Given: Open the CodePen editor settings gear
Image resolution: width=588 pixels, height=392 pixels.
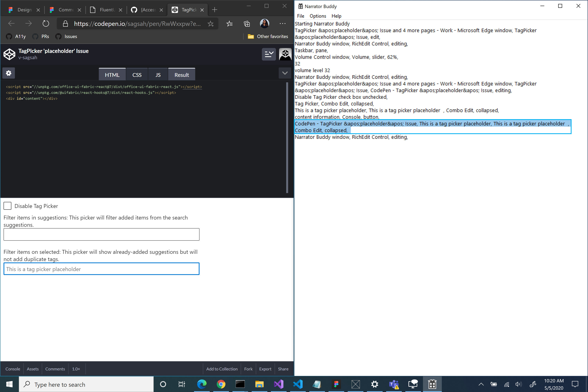Looking at the screenshot, I should click(8, 73).
